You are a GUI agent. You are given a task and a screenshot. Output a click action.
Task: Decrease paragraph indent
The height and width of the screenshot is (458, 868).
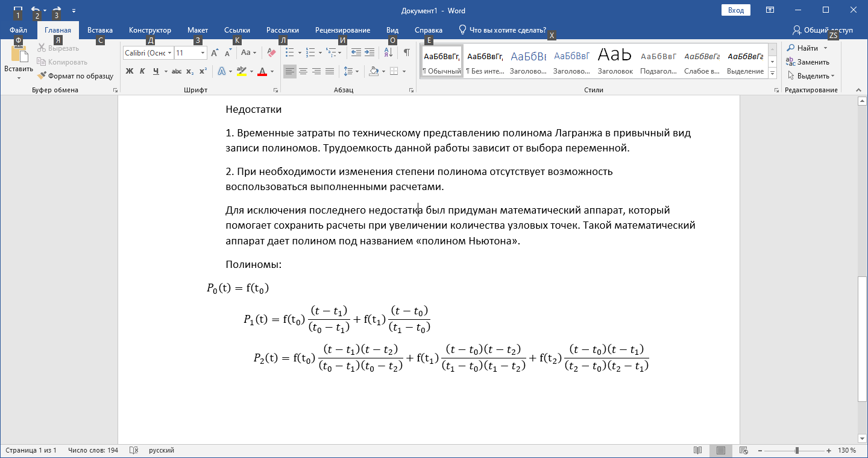356,53
